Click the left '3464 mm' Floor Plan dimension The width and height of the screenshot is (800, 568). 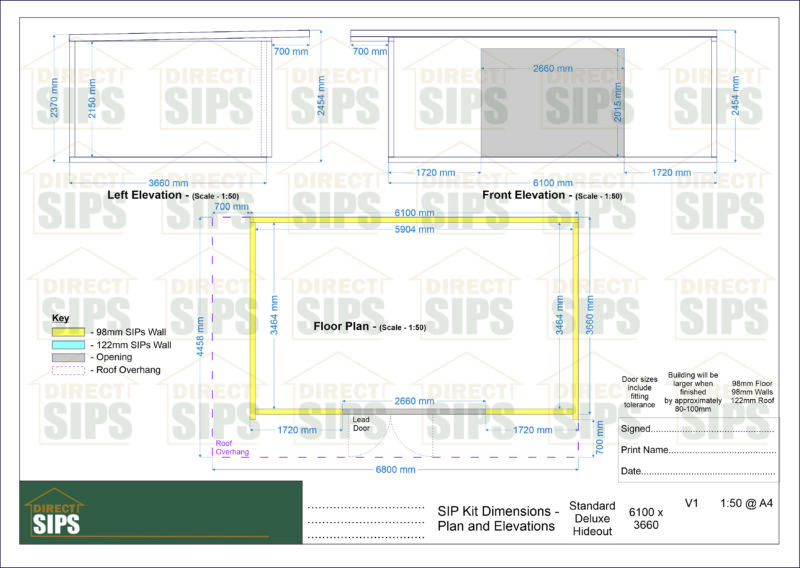[274, 315]
